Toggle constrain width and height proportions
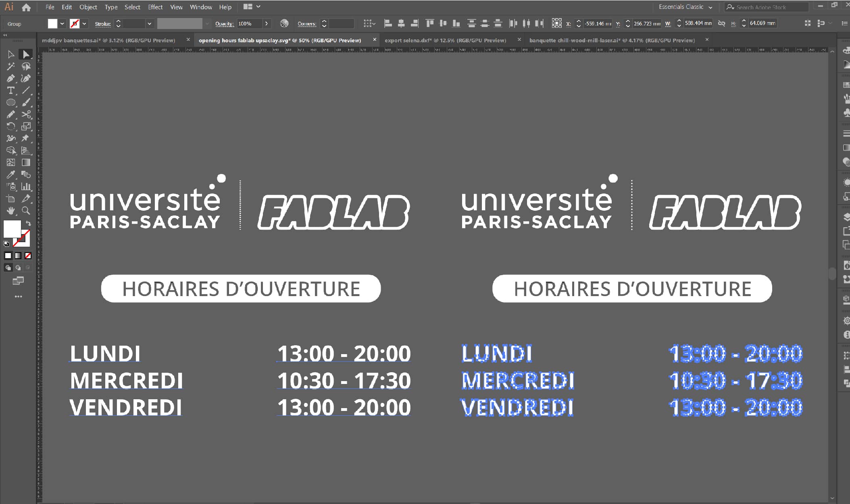850x504 pixels. point(722,23)
